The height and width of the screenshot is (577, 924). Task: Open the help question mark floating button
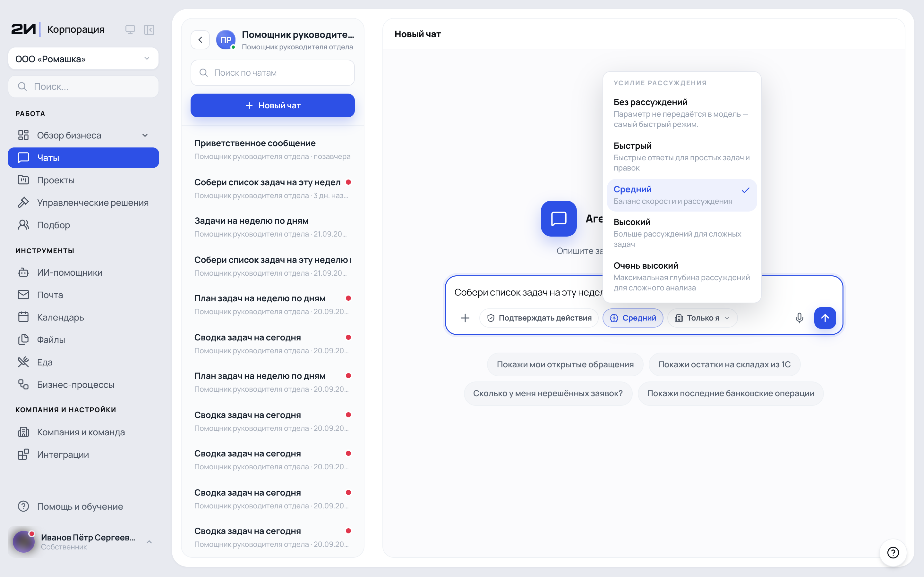coord(893,552)
